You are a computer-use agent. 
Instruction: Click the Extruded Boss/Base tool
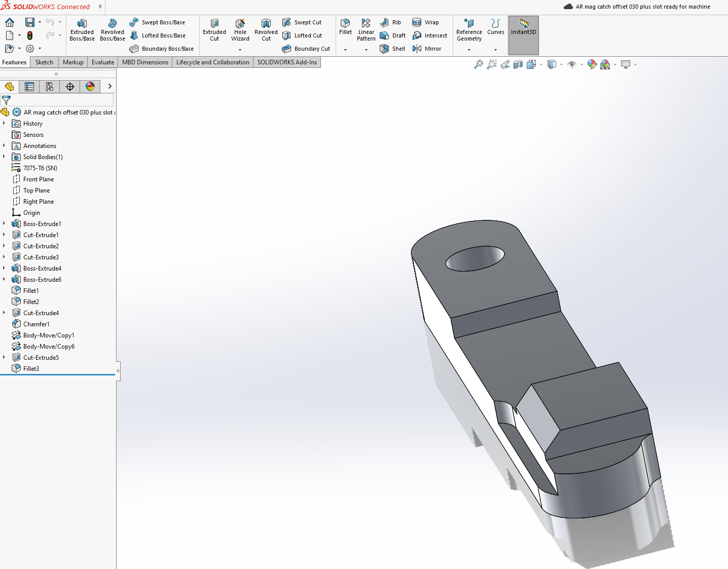(x=82, y=30)
